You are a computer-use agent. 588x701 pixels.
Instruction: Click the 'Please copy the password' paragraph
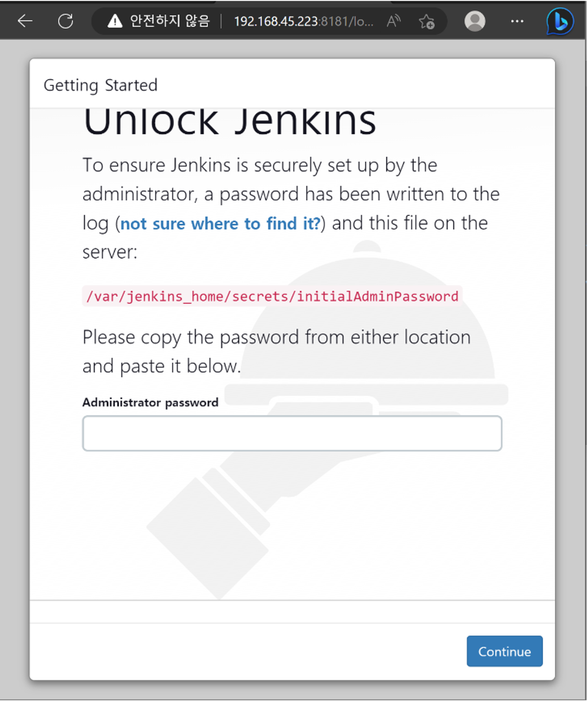[276, 352]
